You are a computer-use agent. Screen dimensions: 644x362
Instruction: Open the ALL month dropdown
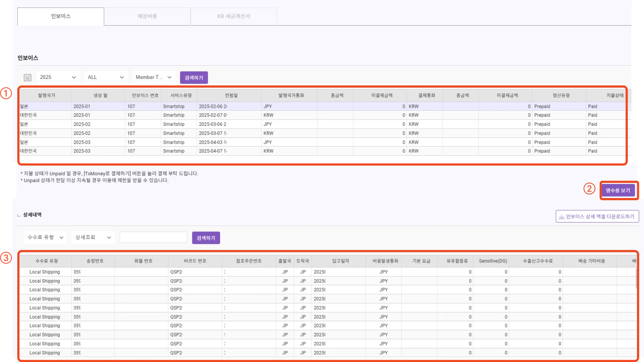point(106,77)
